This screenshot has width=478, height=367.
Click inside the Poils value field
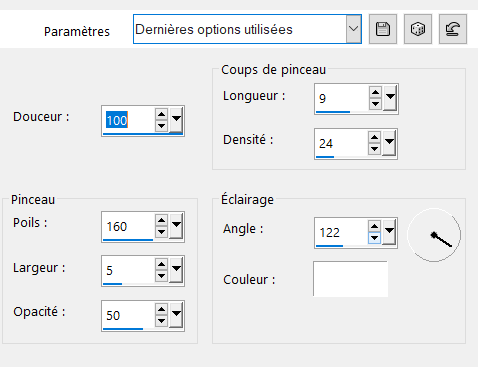pos(128,227)
